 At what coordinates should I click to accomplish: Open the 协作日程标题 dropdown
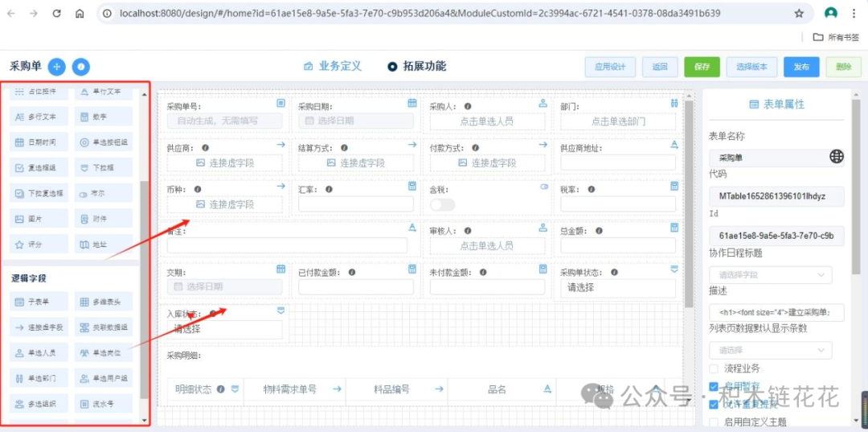(x=770, y=275)
